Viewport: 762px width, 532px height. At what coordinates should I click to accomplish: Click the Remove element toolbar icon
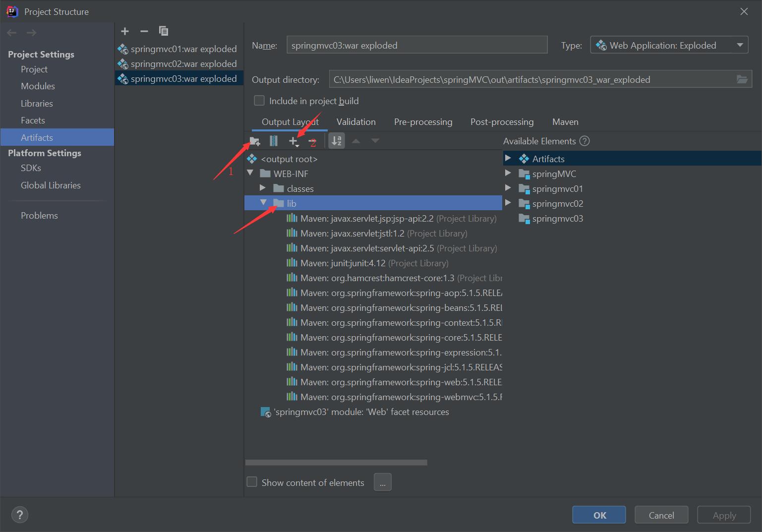[312, 142]
